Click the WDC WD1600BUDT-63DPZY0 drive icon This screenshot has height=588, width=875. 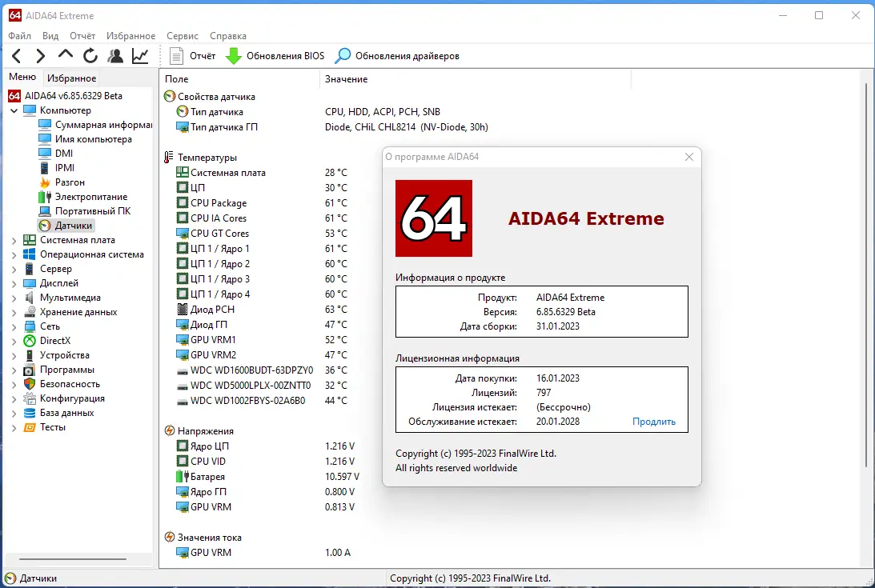coord(183,370)
